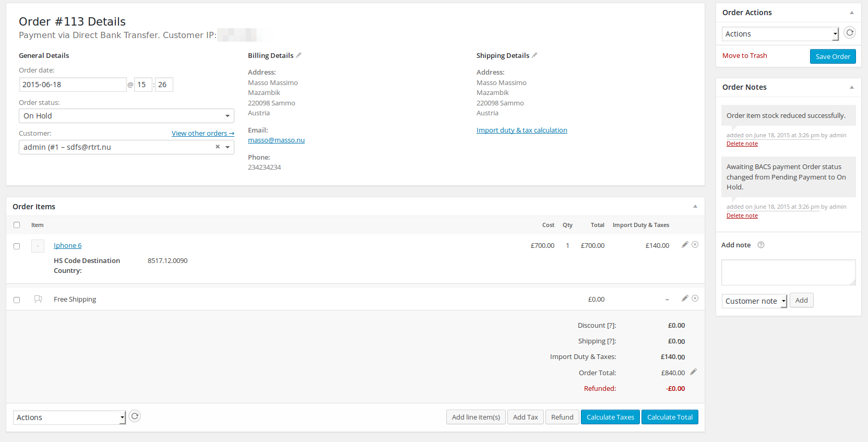Click Iphone 6 product thumbnail

click(x=38, y=246)
